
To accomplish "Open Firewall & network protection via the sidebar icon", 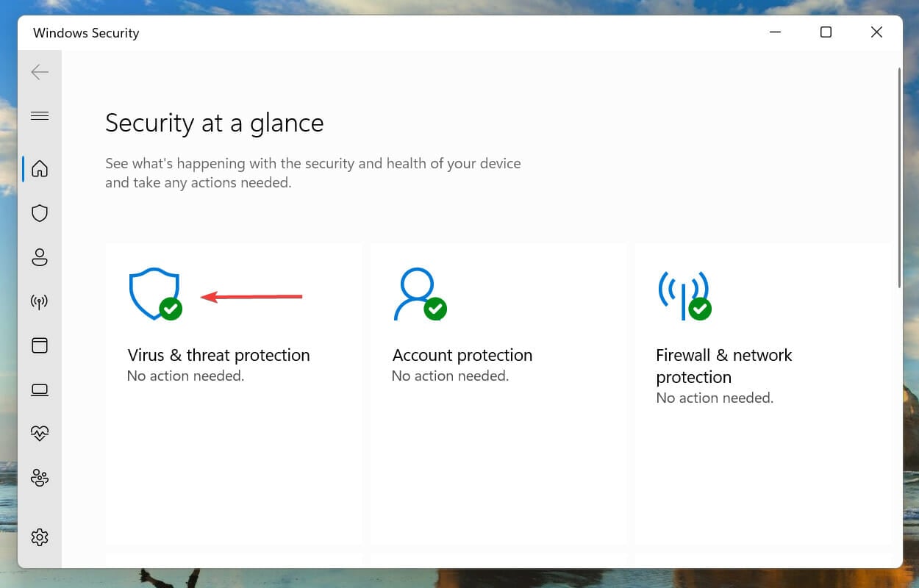I will [40, 301].
